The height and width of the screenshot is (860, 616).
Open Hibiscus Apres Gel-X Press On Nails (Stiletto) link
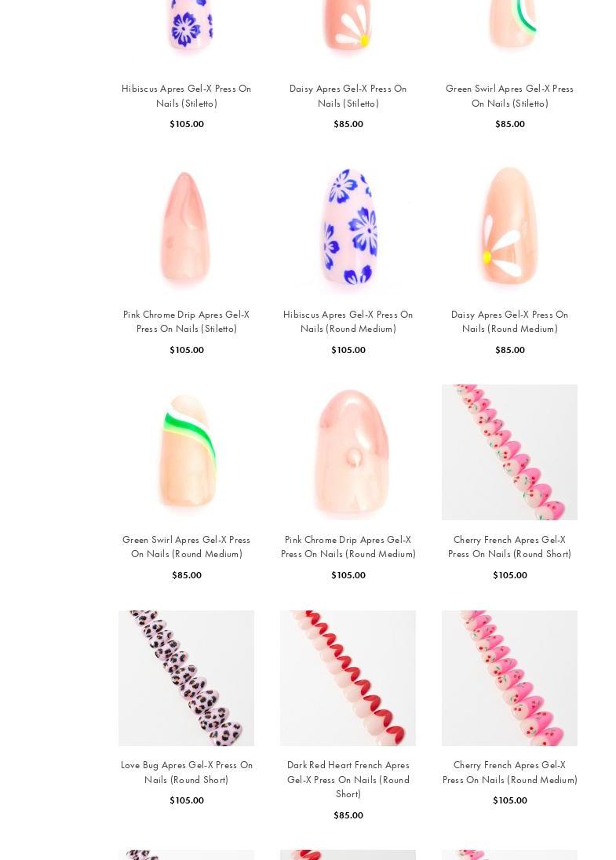click(x=187, y=96)
